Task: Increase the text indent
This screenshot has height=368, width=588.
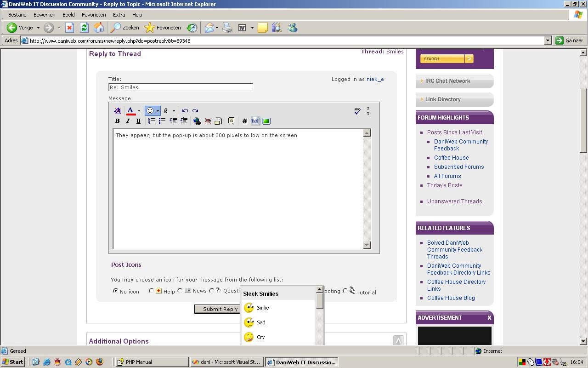Action: 184,121
